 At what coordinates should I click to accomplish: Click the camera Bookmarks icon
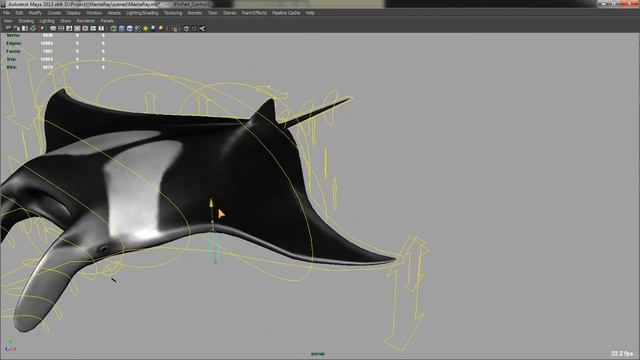point(25,29)
